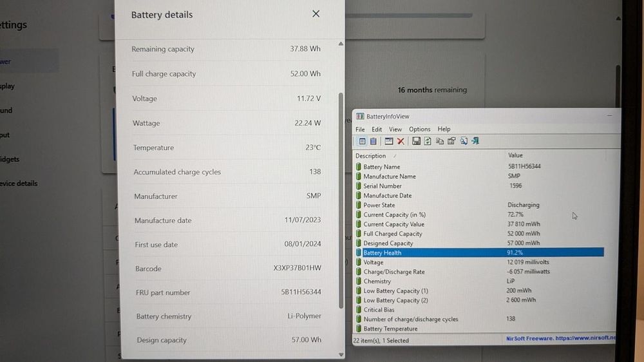Click the red X clear toolbar icon
Image resolution: width=644 pixels, height=362 pixels.
[401, 141]
